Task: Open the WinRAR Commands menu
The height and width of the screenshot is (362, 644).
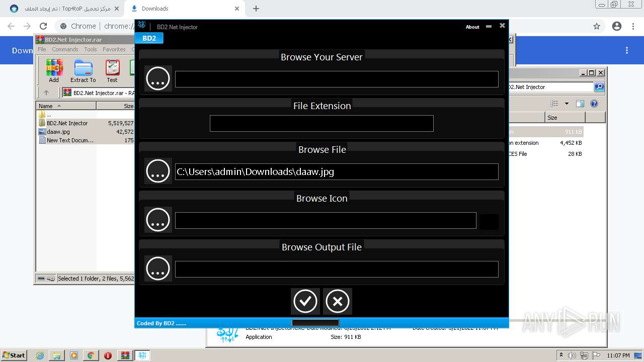Action: 65,49
